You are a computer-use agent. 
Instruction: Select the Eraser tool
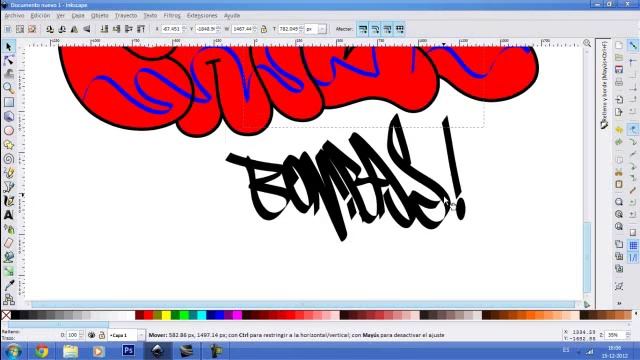(x=9, y=243)
